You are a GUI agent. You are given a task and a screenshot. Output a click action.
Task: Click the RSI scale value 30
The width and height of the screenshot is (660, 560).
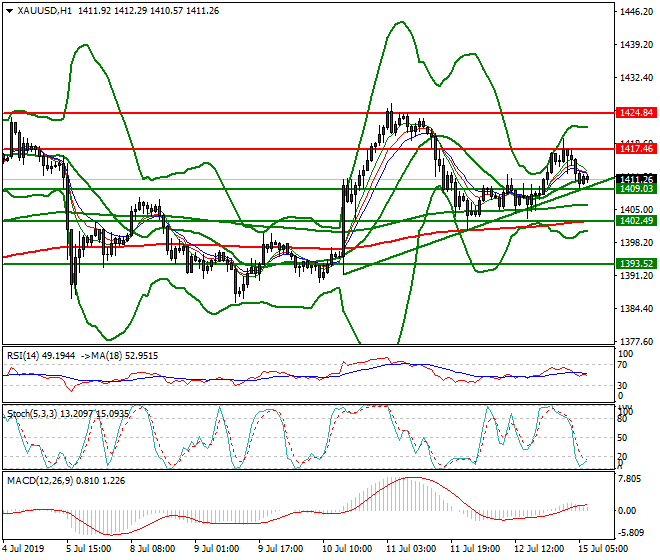tap(622, 386)
